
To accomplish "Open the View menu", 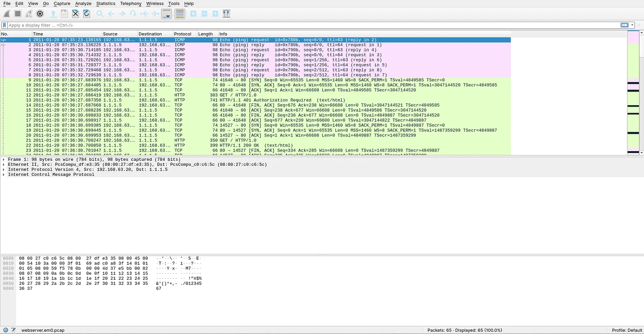I will 33,4.
